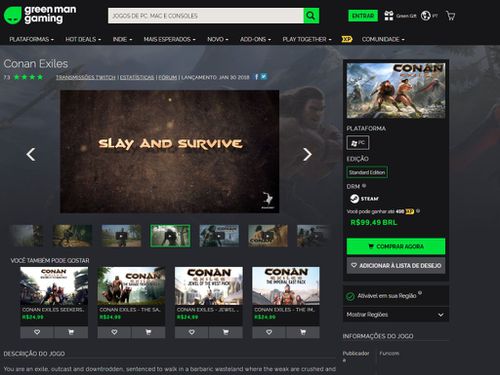Screen dimensions: 500x375
Task: Click the R$99,49 BRL price
Action: [x=374, y=222]
